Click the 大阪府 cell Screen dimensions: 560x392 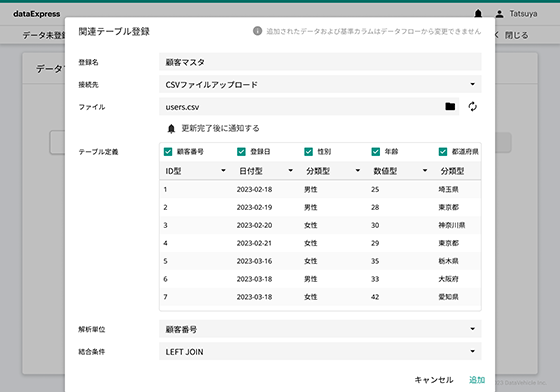tap(449, 279)
